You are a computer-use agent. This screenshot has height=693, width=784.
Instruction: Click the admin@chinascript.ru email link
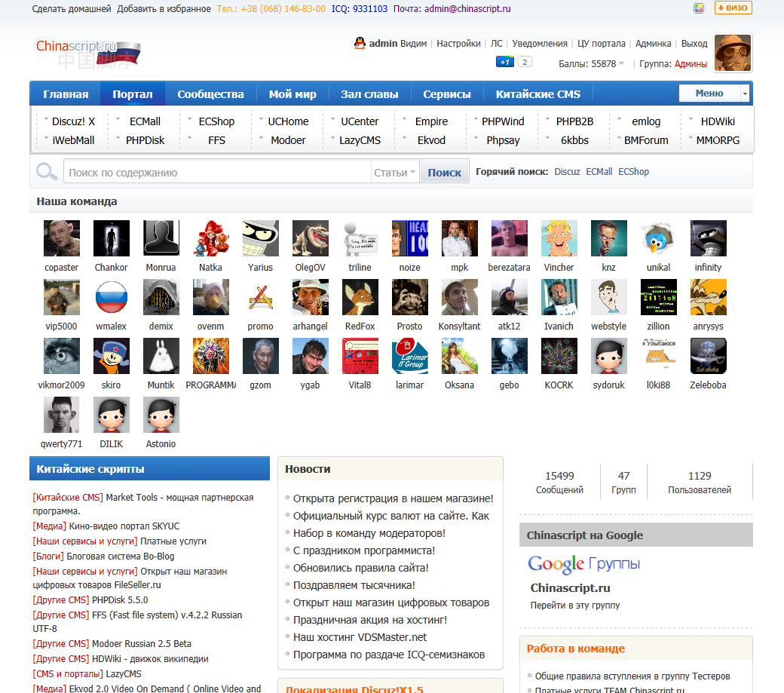(467, 8)
